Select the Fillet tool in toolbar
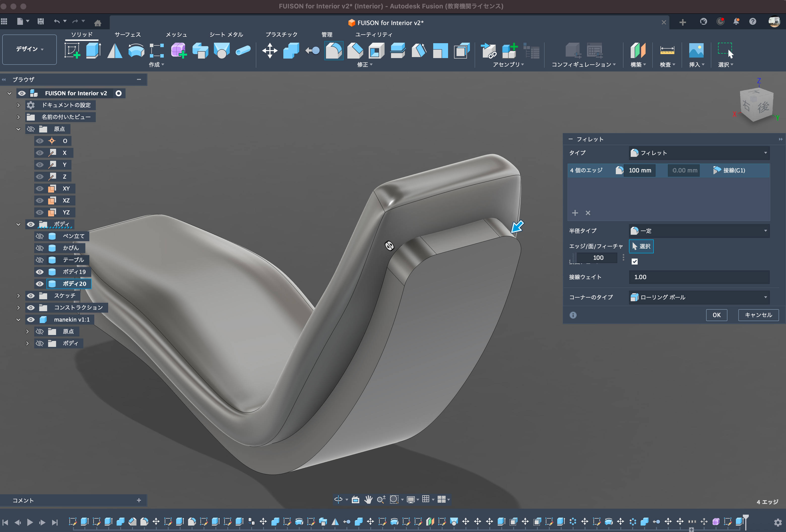 [333, 51]
